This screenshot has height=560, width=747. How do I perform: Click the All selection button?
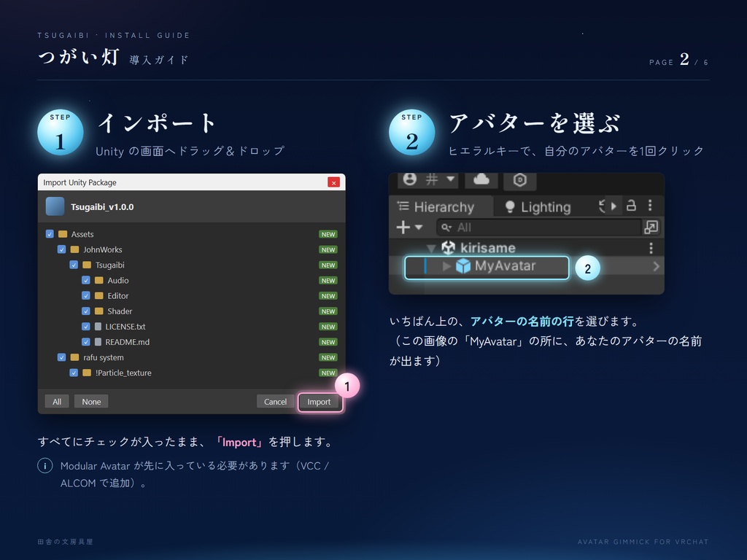(57, 402)
